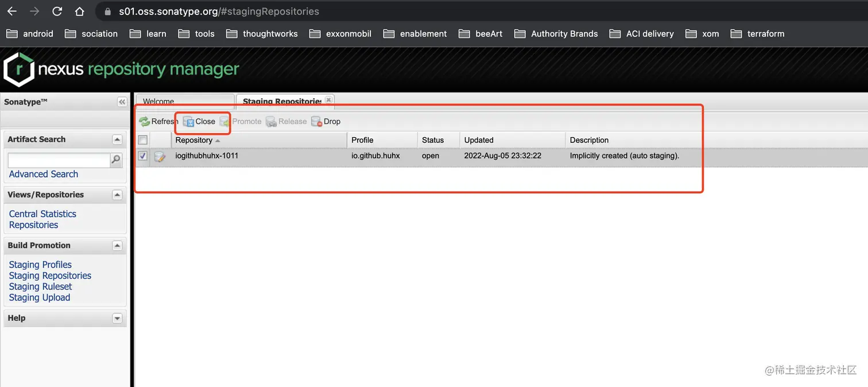Collapse the Sonatype sidebar panel
This screenshot has height=387, width=868.
point(122,102)
